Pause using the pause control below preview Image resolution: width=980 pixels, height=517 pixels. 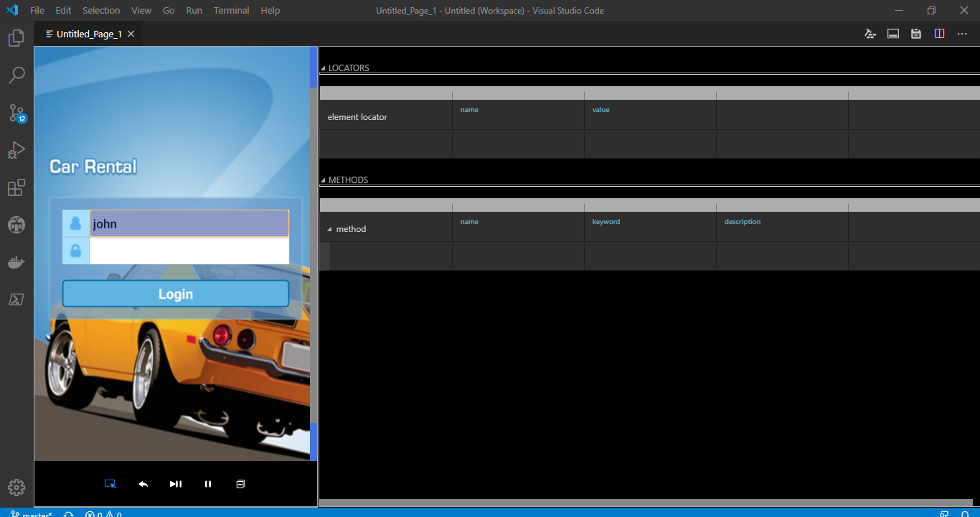[208, 484]
